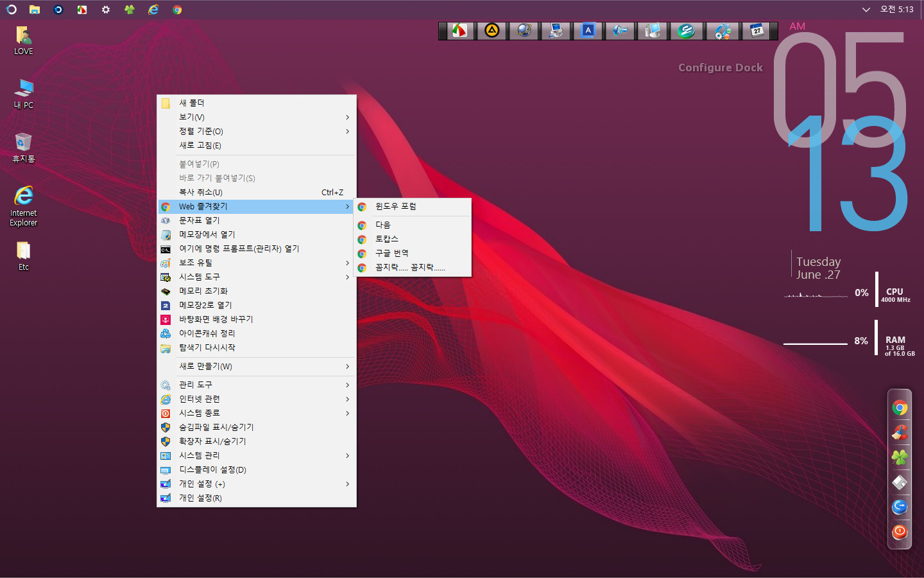The width and height of the screenshot is (924, 578).
Task: Expand the 시스템 종료 submenu
Action: click(x=257, y=413)
